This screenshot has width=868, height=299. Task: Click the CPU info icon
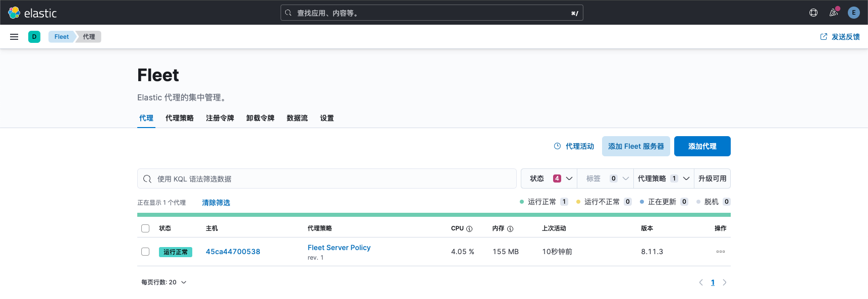click(469, 229)
